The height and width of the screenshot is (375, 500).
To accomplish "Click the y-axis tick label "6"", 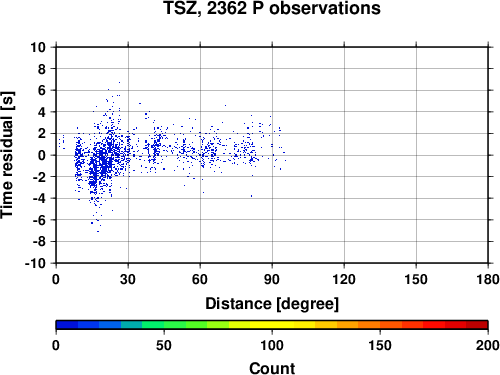I will (42, 90).
